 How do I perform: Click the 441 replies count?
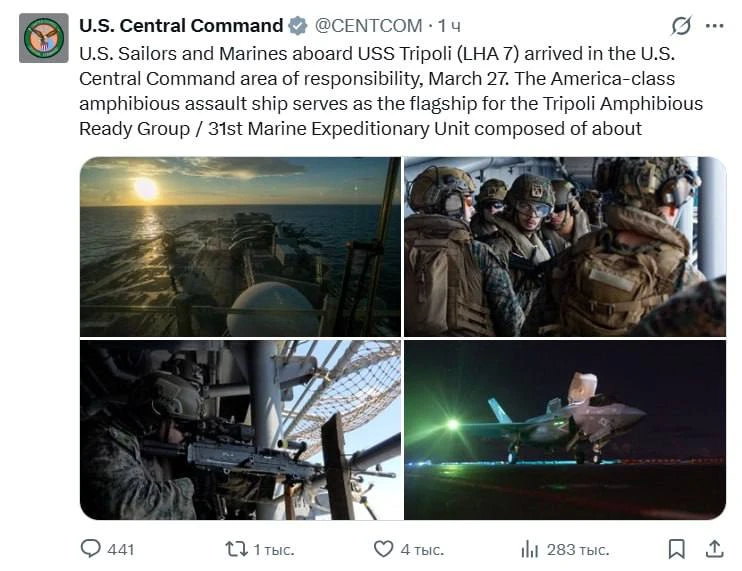click(x=120, y=549)
